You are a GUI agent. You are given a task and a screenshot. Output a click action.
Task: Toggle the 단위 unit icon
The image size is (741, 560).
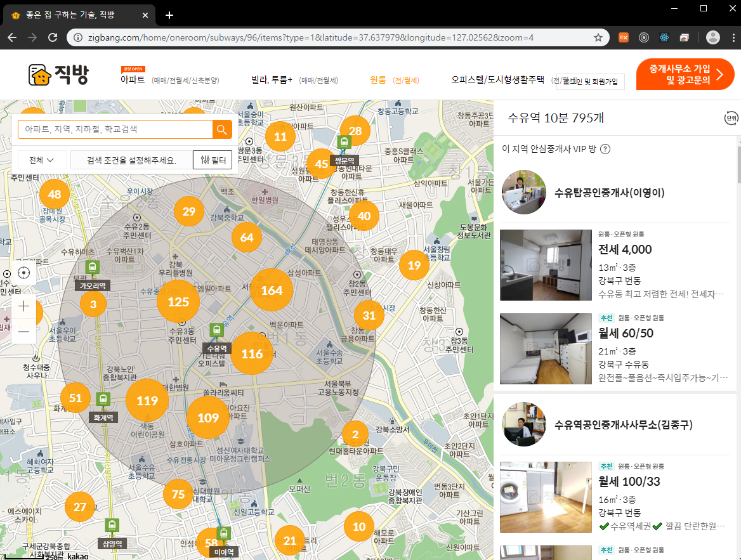[x=731, y=118]
